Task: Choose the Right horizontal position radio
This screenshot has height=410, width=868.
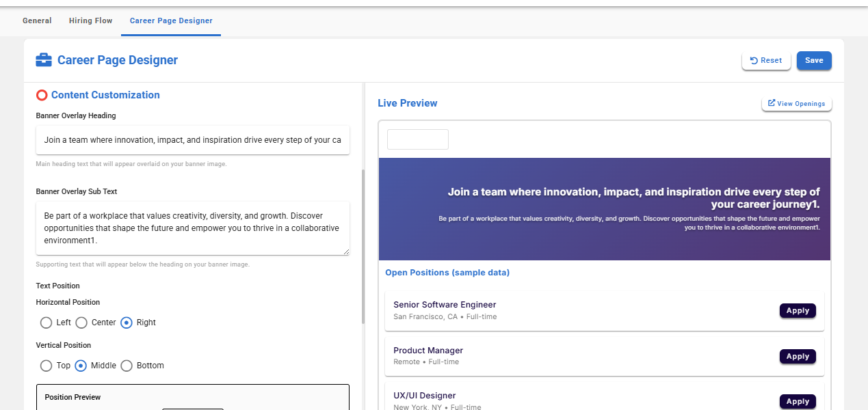Action: click(x=127, y=323)
